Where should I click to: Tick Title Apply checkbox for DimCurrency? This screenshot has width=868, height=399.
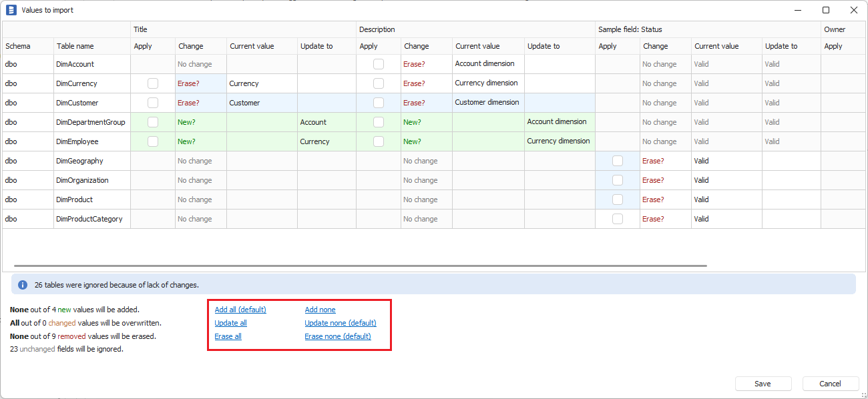[153, 83]
